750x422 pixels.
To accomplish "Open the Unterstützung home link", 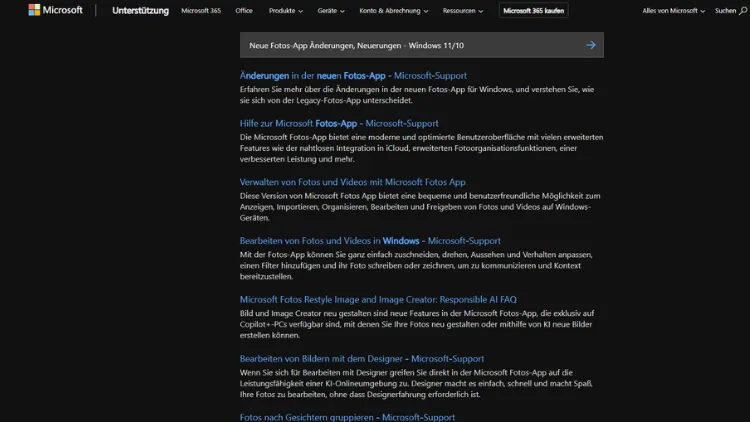I will (140, 11).
